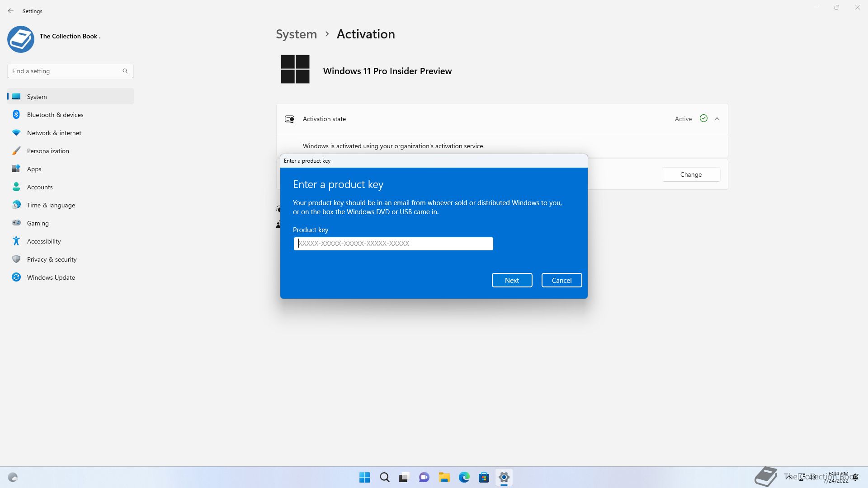This screenshot has width=868, height=488.
Task: Click the Privacy & security shield icon
Action: coord(16,259)
